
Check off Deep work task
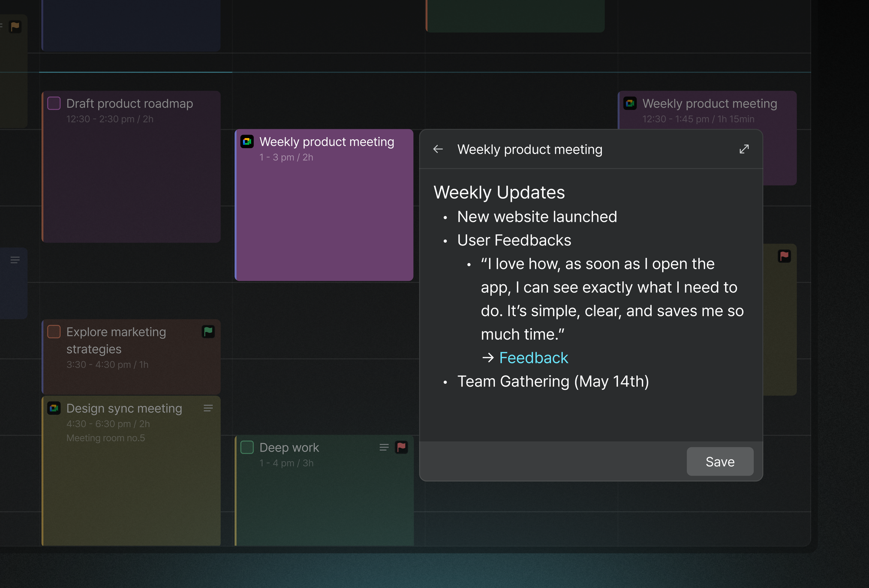point(247,447)
